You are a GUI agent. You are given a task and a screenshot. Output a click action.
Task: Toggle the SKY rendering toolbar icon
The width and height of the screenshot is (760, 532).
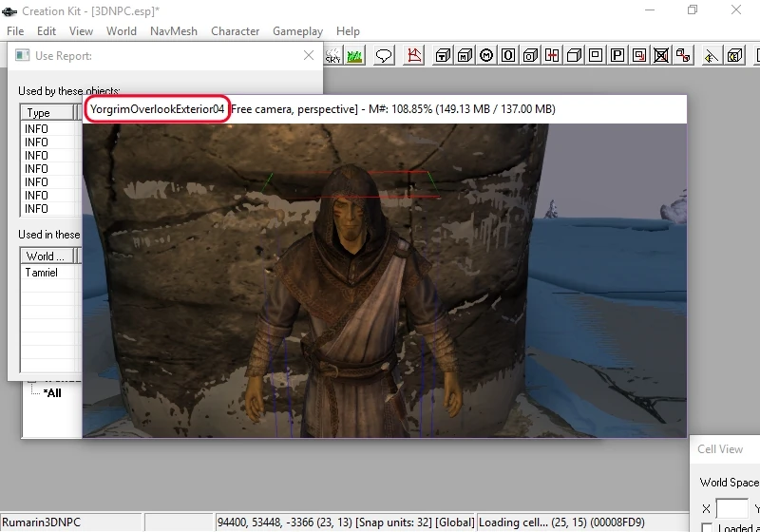(333, 56)
